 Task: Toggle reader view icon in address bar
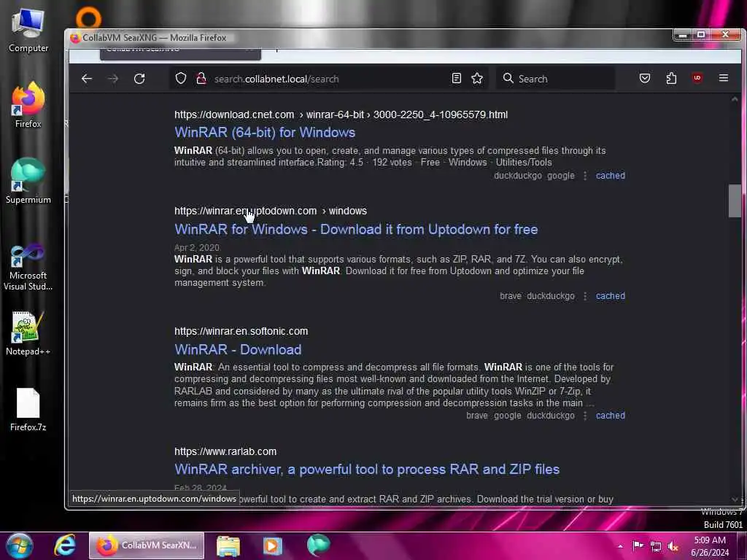click(457, 78)
